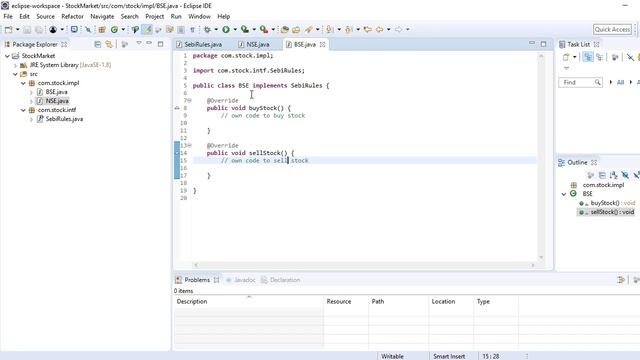Switch to the NSE.java editor tab
Screen dimensions: 640x360
coord(258,44)
